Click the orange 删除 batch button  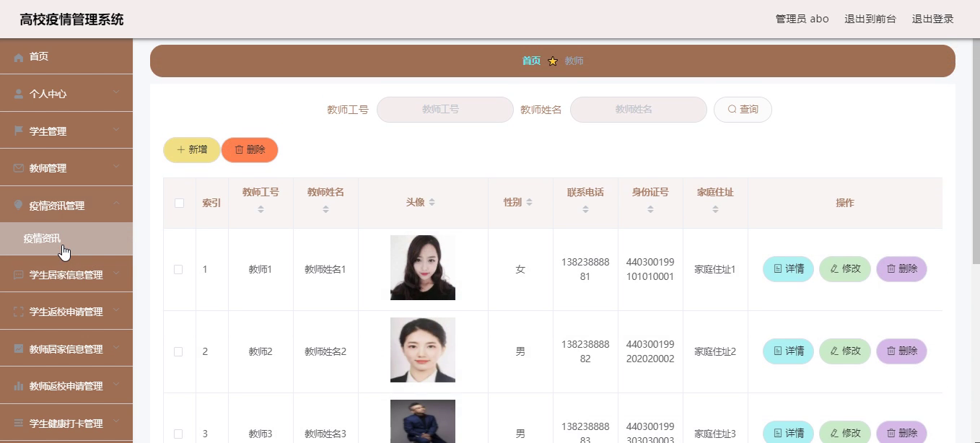click(250, 150)
